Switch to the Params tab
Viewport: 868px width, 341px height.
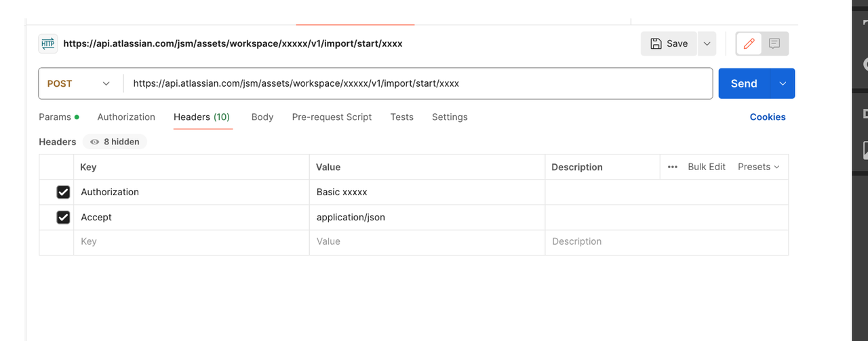[x=58, y=117]
